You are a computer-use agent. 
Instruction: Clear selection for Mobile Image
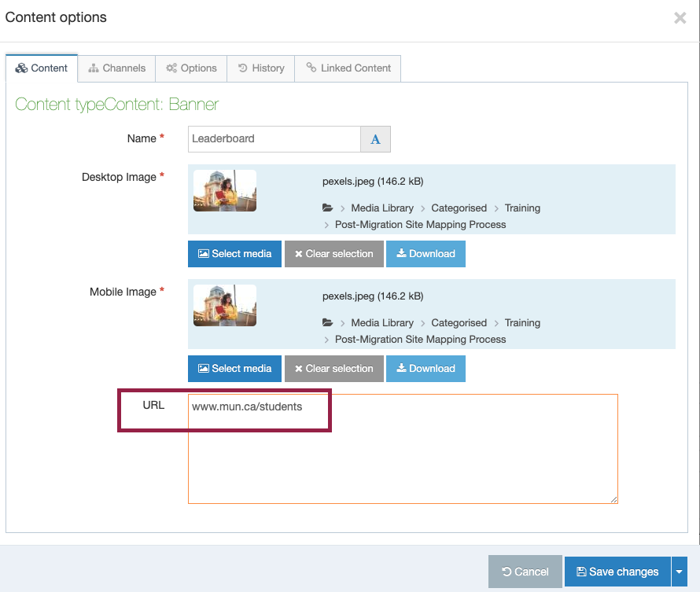tap(334, 369)
